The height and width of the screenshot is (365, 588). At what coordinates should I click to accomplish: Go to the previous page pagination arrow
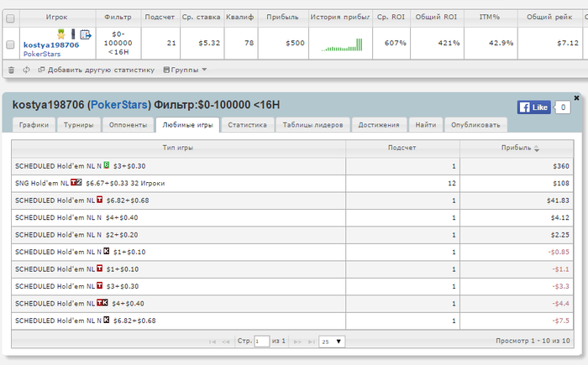point(225,342)
